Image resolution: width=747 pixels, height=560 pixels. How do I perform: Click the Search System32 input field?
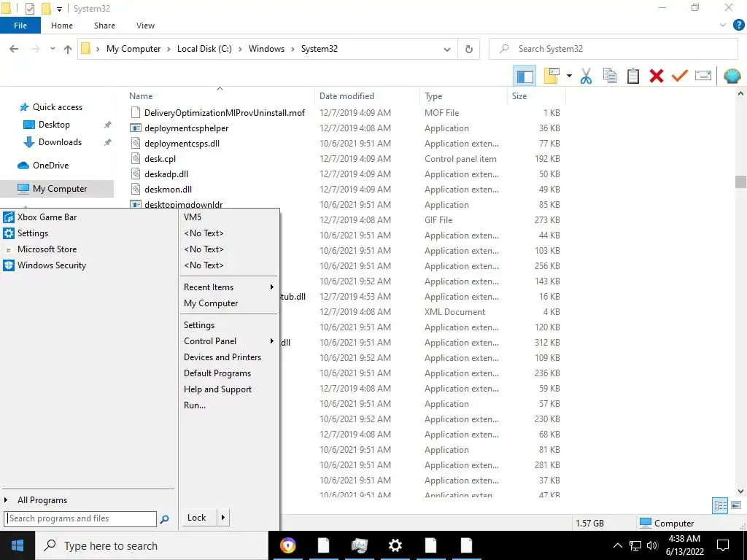[614, 49]
